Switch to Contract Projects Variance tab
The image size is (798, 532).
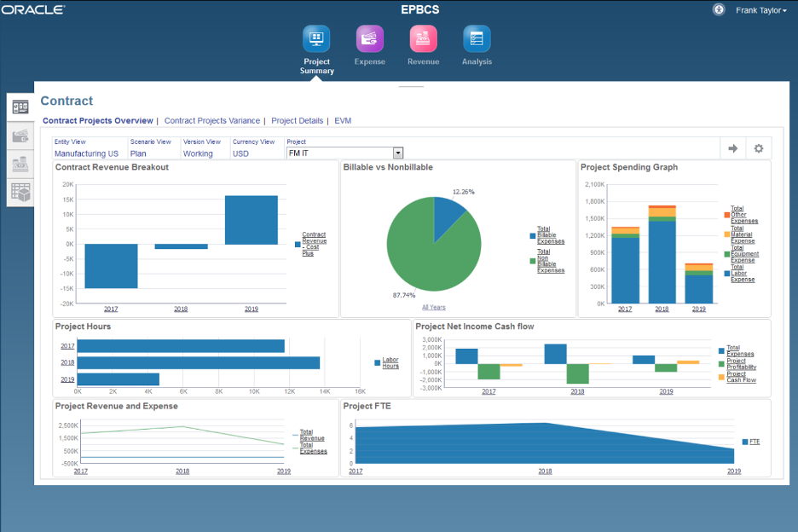point(211,121)
